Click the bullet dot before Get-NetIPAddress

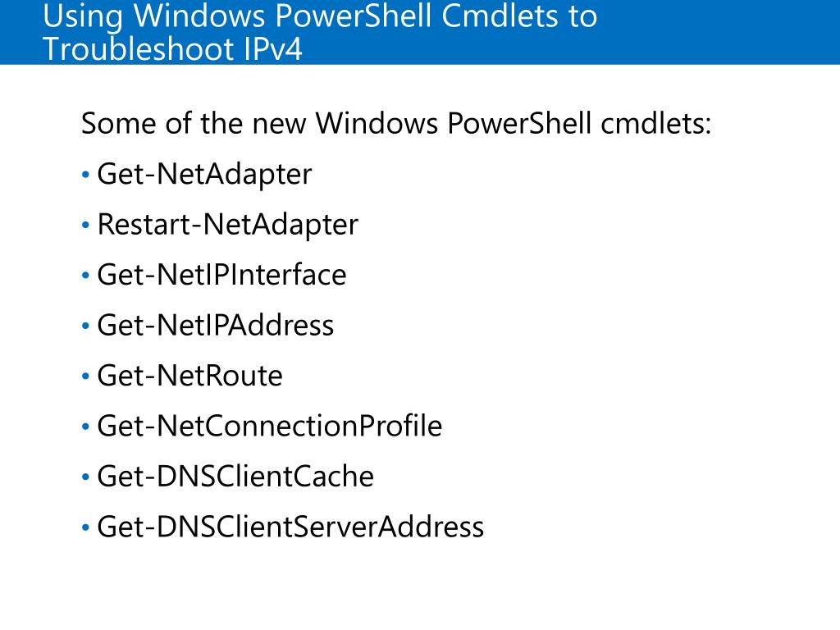tap(86, 326)
